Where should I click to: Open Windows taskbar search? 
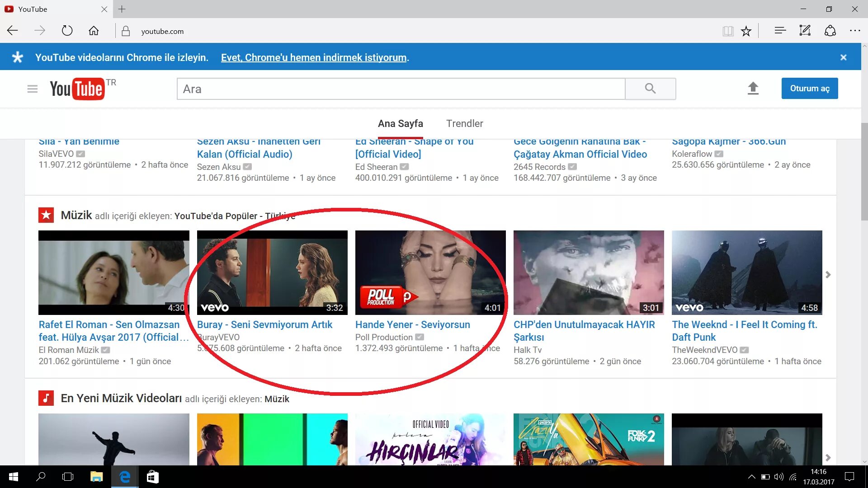(41, 477)
